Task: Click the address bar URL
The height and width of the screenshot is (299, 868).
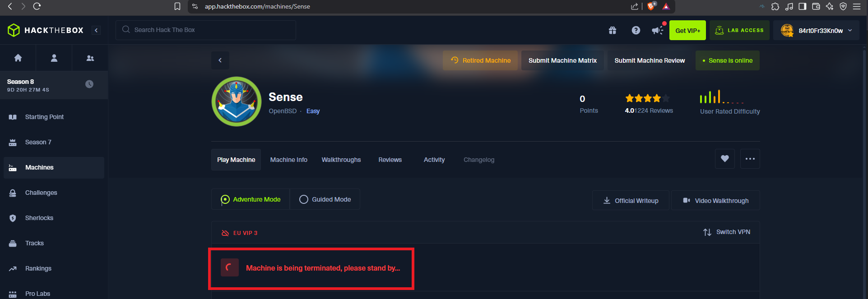Action: pyautogui.click(x=257, y=6)
